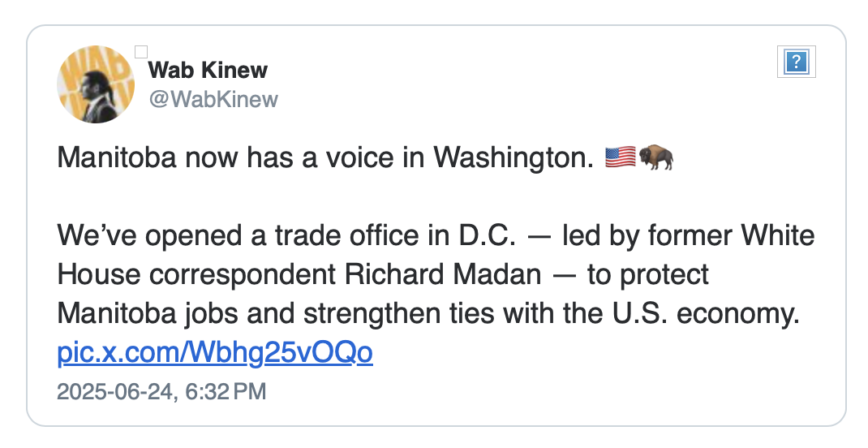Open Wab Kinew's profile picture
The height and width of the screenshot is (448, 868).
click(x=96, y=84)
